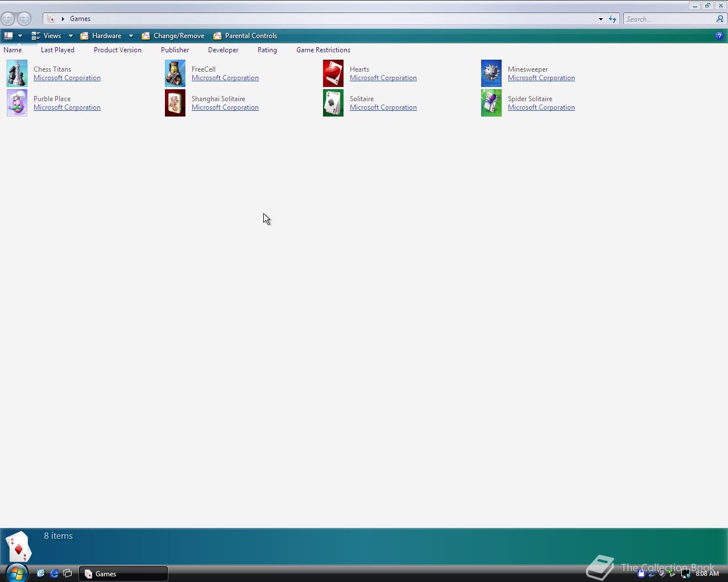Select the Chess Titans title text
Image resolution: width=728 pixels, height=582 pixels.
[52, 69]
